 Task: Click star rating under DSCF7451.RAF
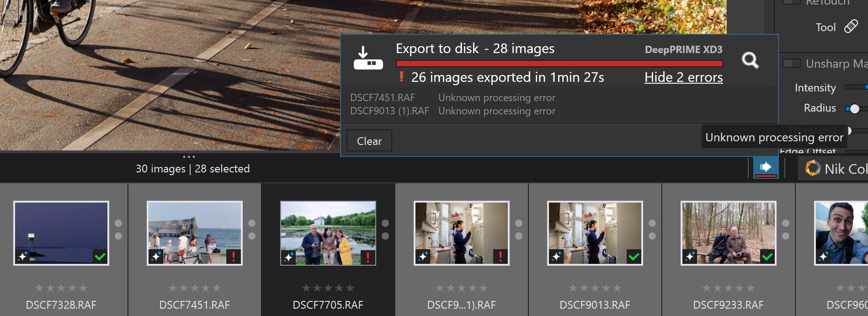[195, 288]
